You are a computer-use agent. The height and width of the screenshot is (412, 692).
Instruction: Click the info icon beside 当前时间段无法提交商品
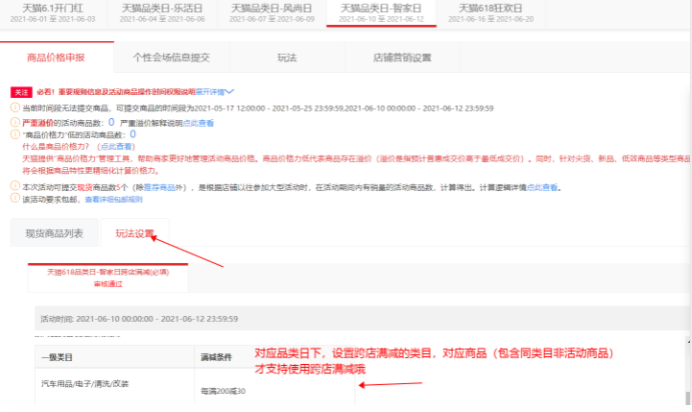tap(15, 106)
